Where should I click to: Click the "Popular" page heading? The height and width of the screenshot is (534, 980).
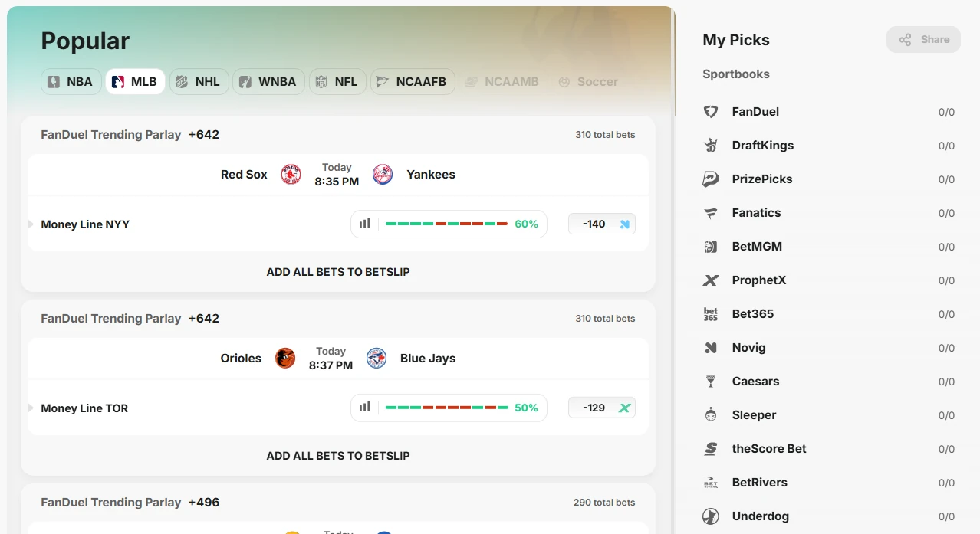point(85,41)
